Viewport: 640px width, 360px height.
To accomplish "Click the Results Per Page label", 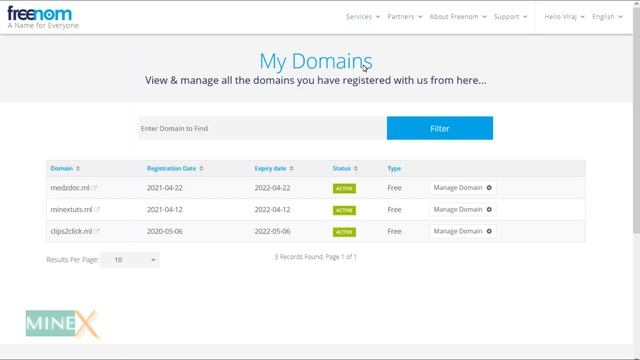I will 72,260.
